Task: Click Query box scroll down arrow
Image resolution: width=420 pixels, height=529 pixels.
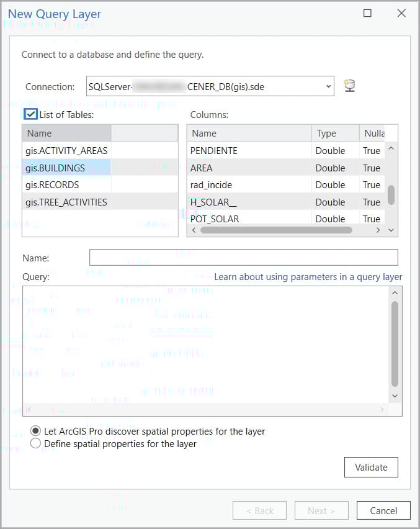Action: point(395,396)
